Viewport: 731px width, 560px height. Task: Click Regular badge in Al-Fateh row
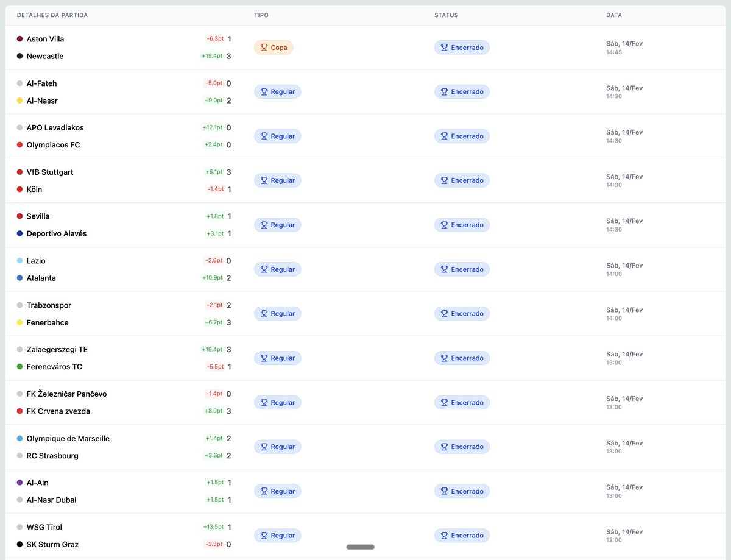click(277, 92)
